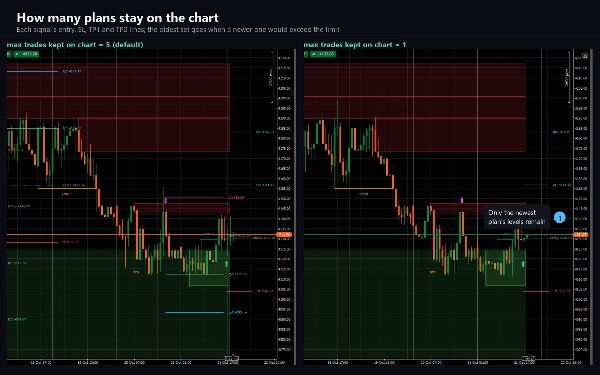
Task: Click the 'max trades kept on chart = 1' label
Action: (354, 44)
